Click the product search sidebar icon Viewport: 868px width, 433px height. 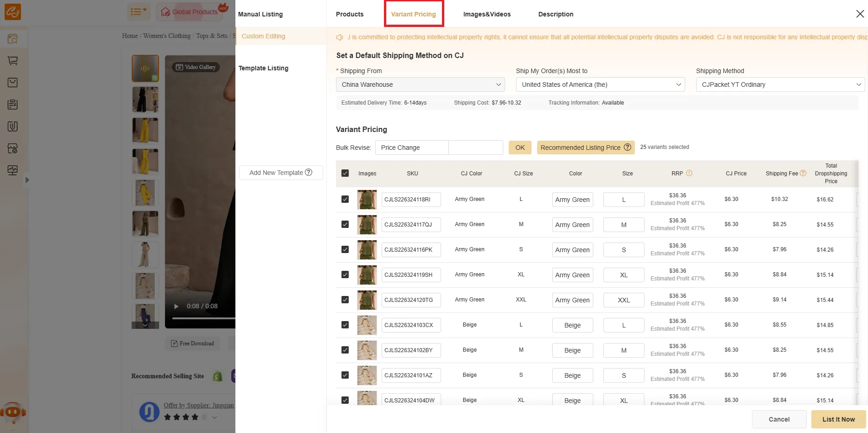(13, 39)
